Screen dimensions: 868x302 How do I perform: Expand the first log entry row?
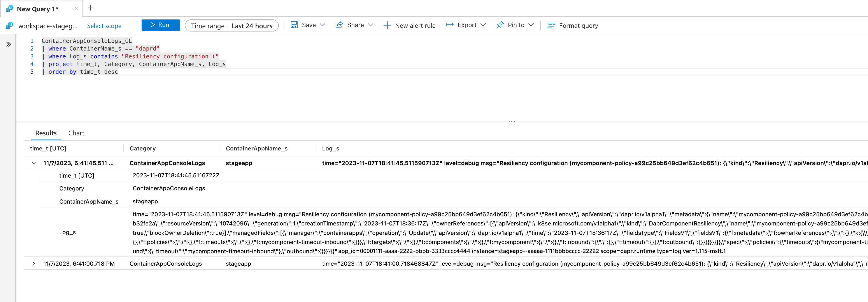click(34, 163)
